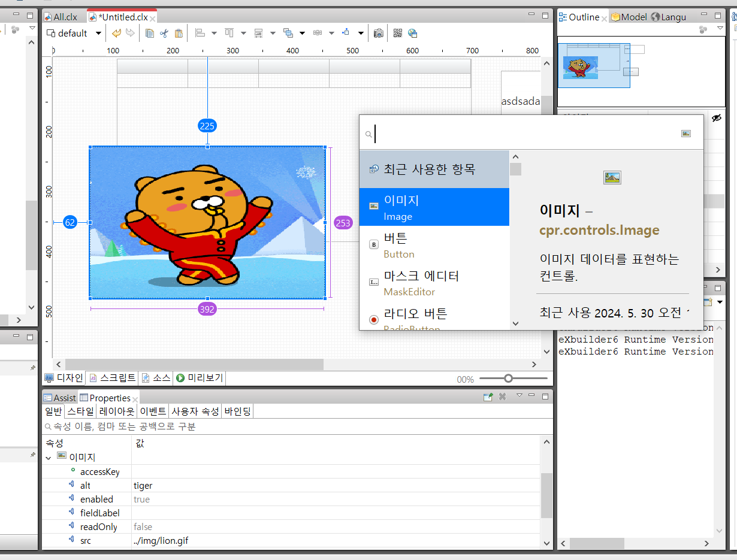The height and width of the screenshot is (560, 737).
Task: Click the match size icon
Action: [258, 33]
